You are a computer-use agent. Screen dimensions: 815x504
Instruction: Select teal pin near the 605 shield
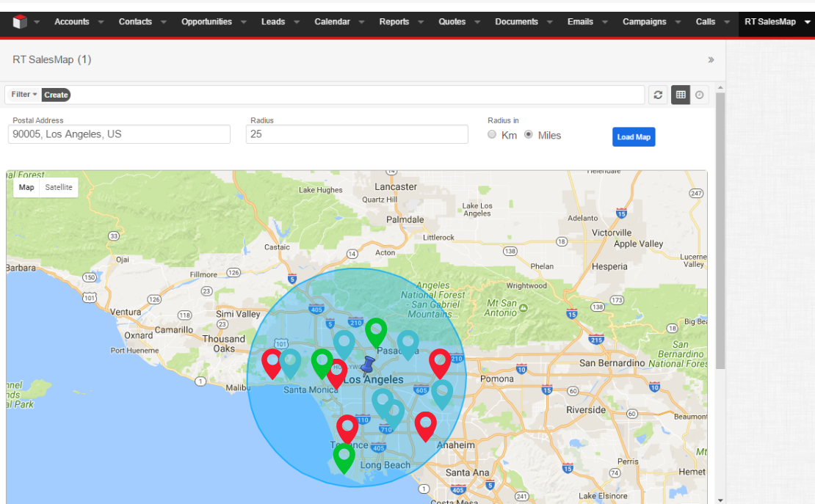tap(442, 395)
